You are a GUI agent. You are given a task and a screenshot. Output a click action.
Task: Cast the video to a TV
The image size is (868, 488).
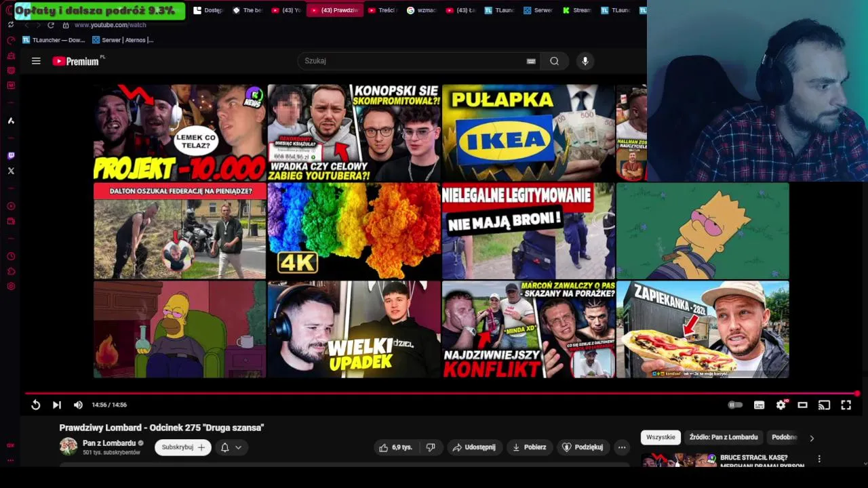[x=824, y=405]
